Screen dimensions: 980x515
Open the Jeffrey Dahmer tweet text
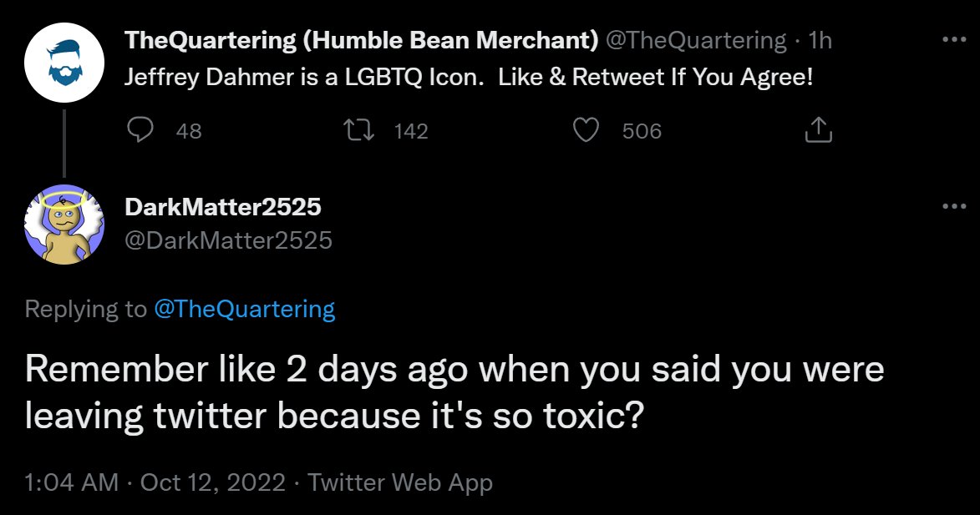468,78
